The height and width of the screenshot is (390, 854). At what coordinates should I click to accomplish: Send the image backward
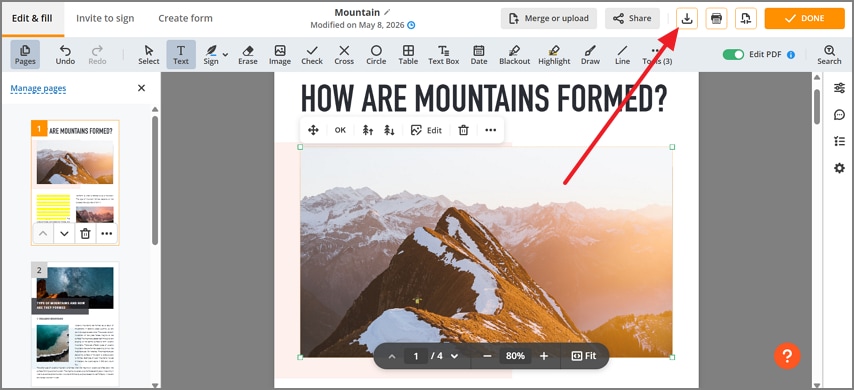pos(389,130)
